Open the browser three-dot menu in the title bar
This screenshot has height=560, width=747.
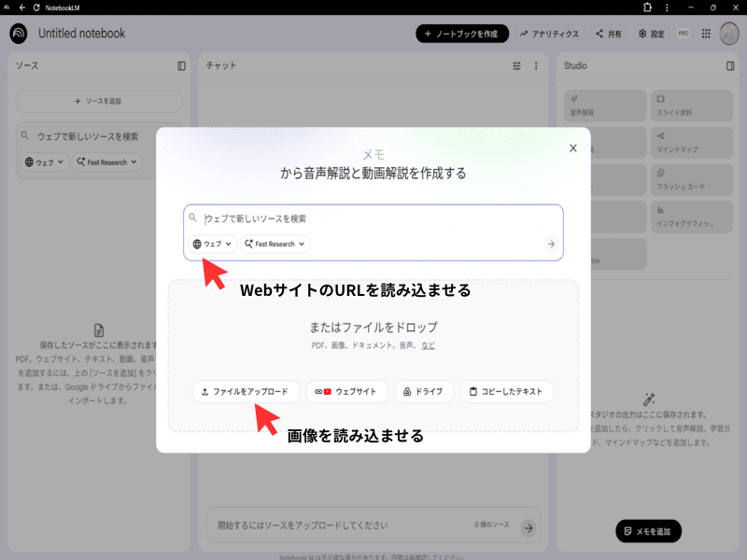[x=667, y=7]
